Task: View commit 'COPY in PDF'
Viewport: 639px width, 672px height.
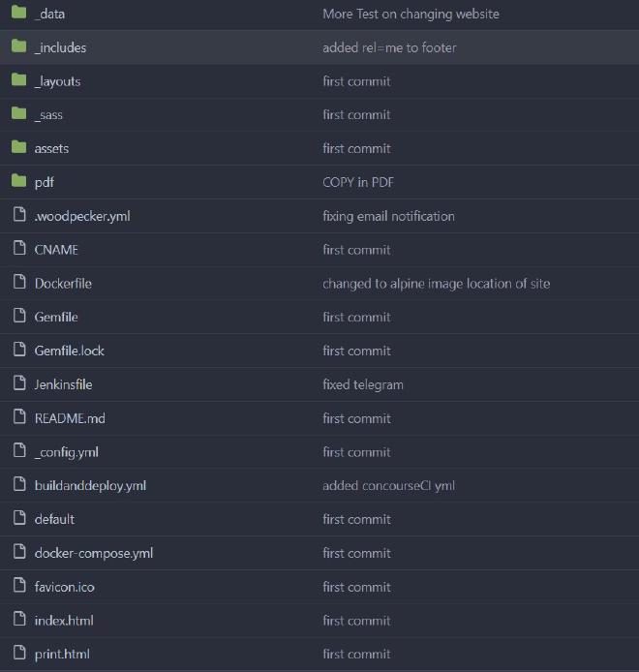Action: coord(358,182)
